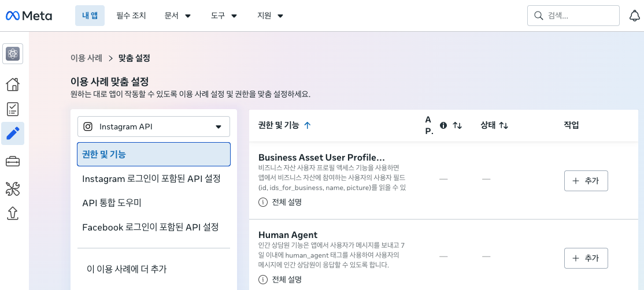Click info icon for Business Asset 전체 설명
The height and width of the screenshot is (290, 644).
tap(262, 202)
